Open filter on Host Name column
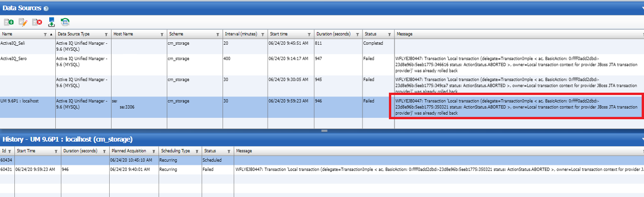 pos(162,34)
